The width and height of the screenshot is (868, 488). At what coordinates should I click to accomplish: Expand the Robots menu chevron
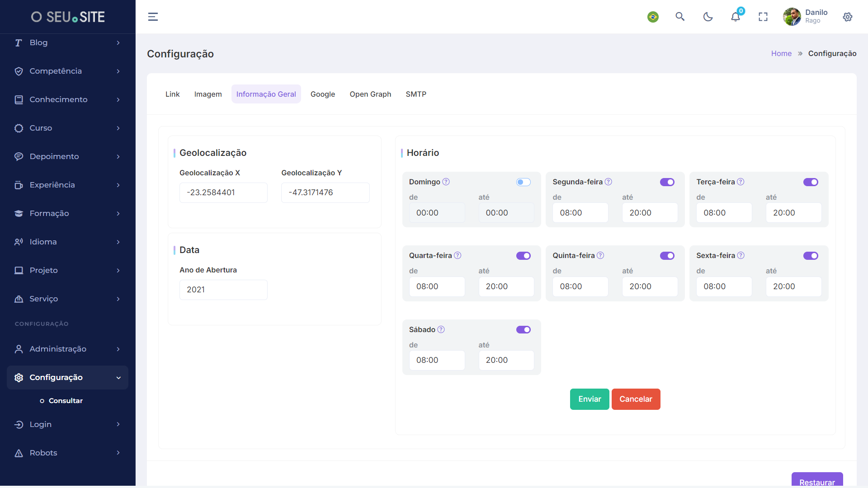pos(118,453)
